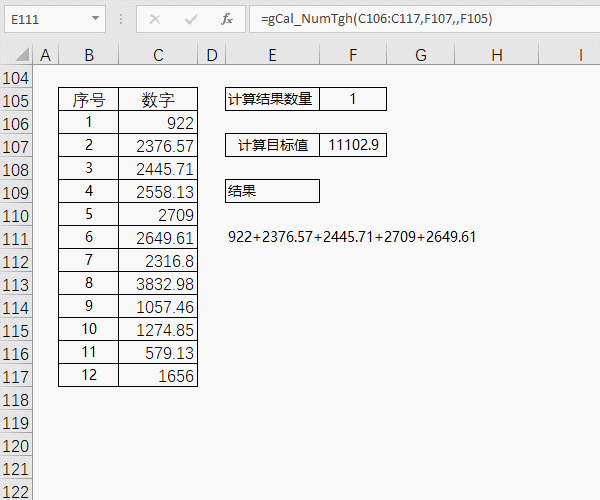The image size is (600, 500).
Task: Select sequence number cell 3
Action: point(89,168)
